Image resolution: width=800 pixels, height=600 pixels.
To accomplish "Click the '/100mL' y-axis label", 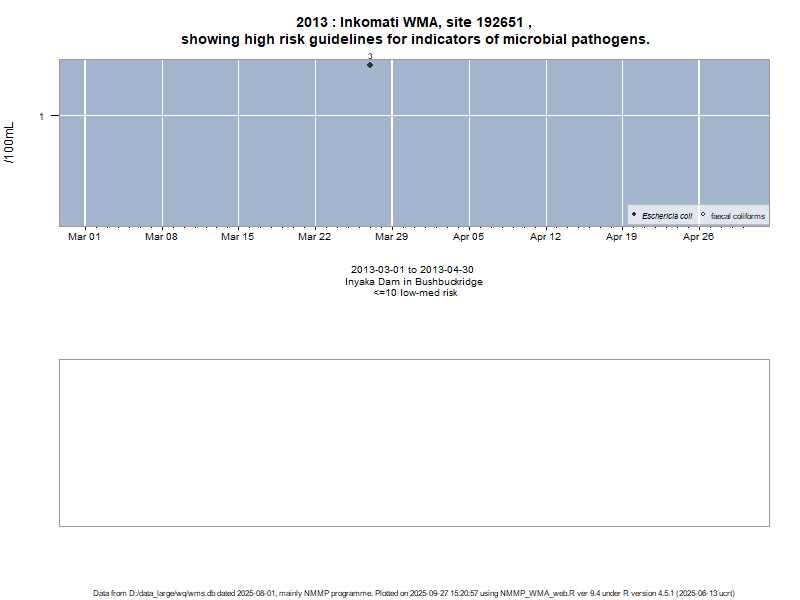I will point(10,143).
